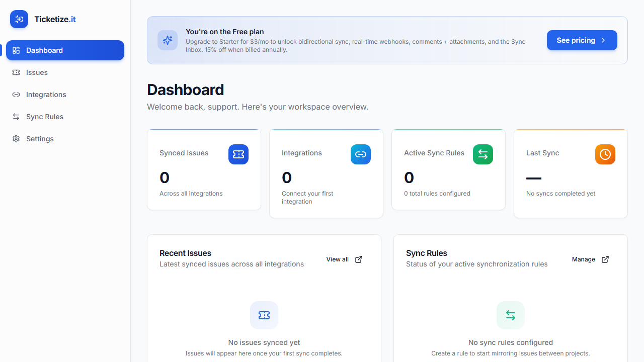Click the blue ticket icon on Synced Issues card
The image size is (644, 362).
238,154
